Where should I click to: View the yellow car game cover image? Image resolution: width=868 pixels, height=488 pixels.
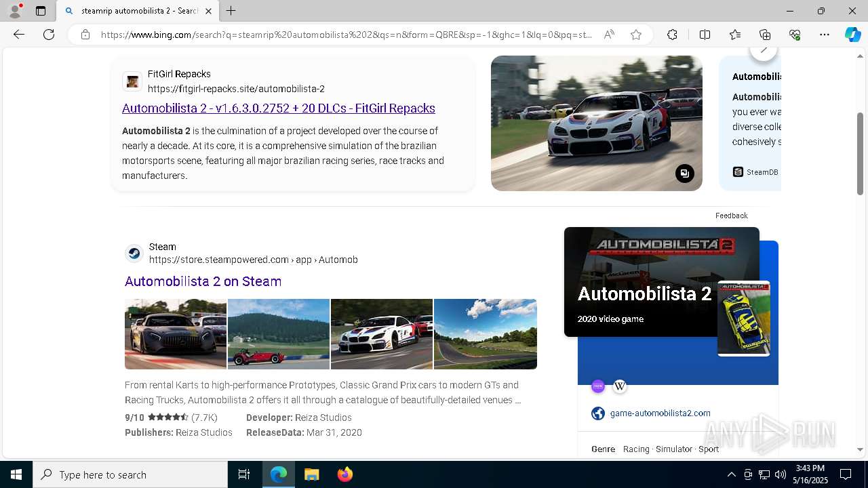coord(744,319)
